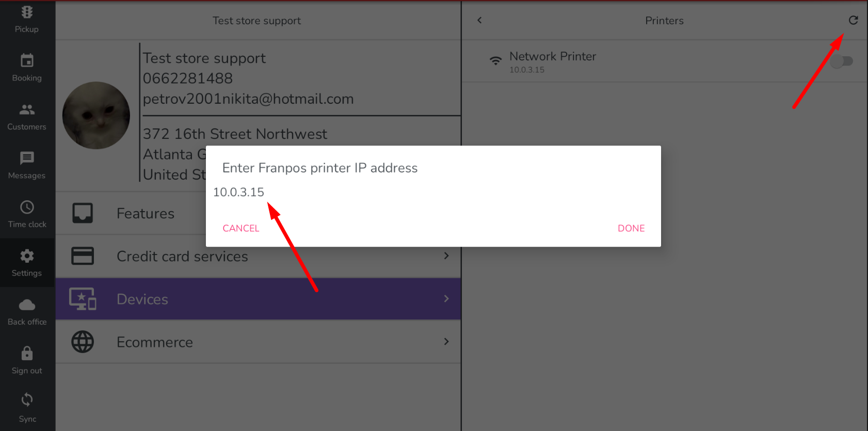Select the Settings gear in sidebar
Image resolution: width=868 pixels, height=431 pixels.
tap(27, 256)
